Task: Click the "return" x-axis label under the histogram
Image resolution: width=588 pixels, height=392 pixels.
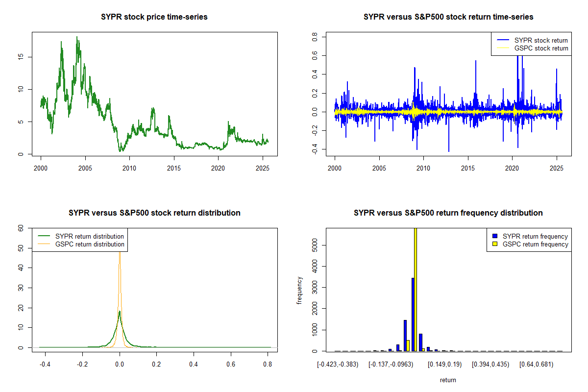Action: 448,380
